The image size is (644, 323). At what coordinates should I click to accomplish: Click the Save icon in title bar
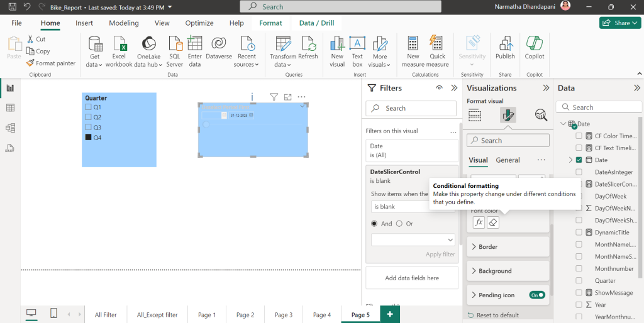pyautogui.click(x=13, y=6)
